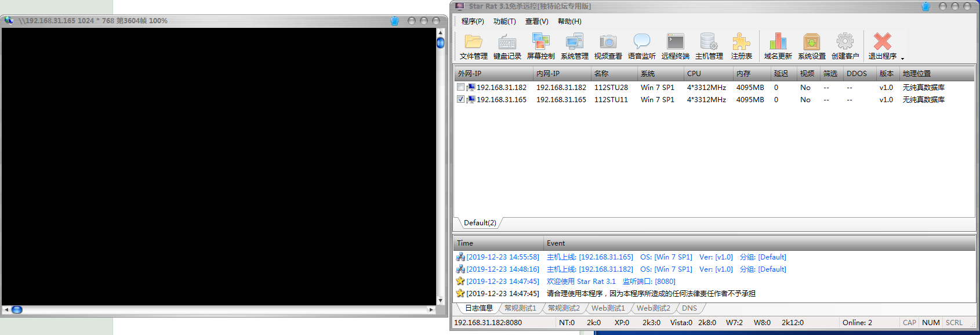
Task: Open 视频查看 webcam viewer
Action: [608, 46]
